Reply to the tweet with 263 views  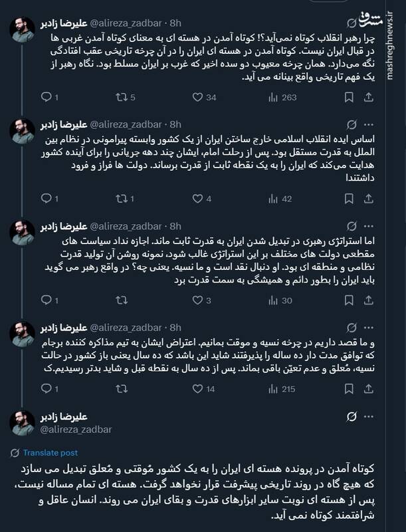click(x=47, y=98)
